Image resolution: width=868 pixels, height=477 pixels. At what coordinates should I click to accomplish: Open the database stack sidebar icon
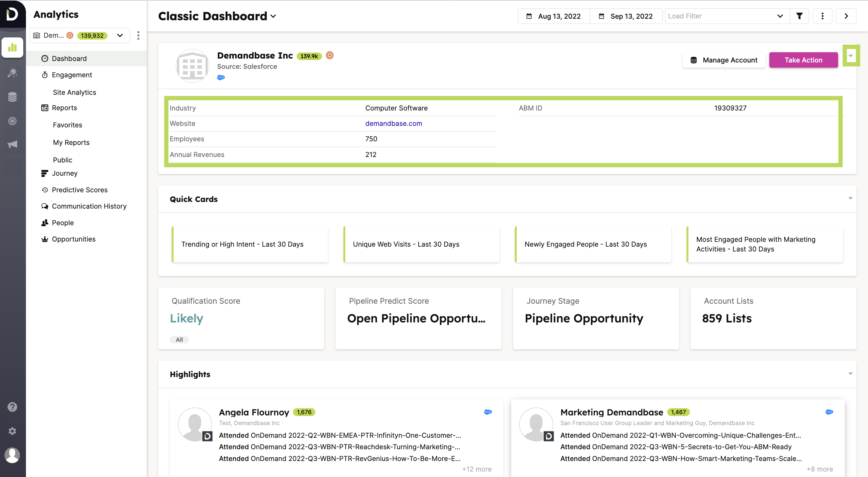tap(12, 97)
